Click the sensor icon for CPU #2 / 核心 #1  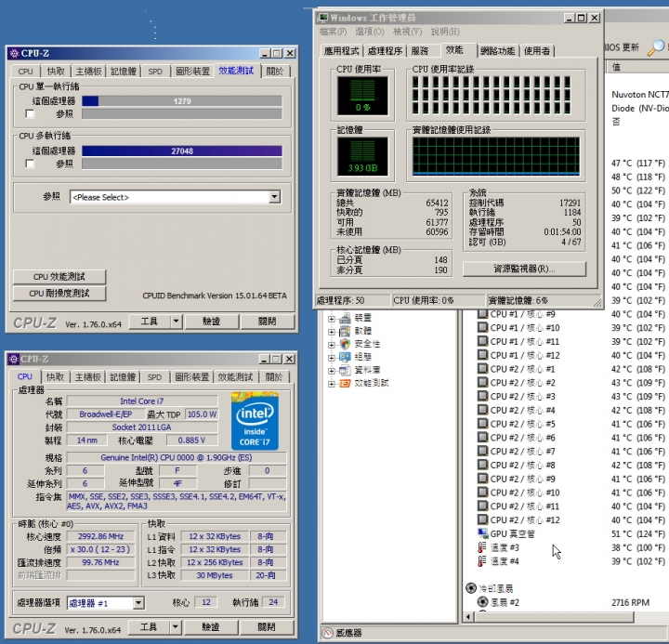[482, 369]
